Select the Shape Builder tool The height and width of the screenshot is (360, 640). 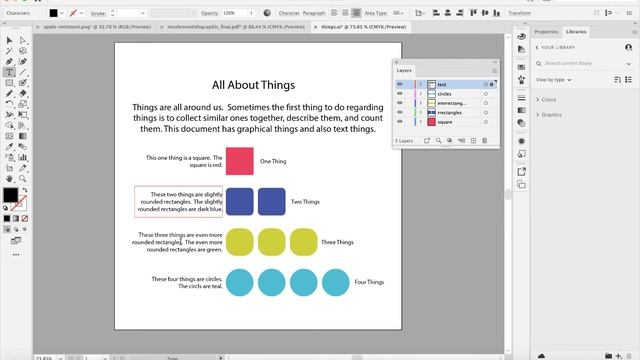[9, 125]
